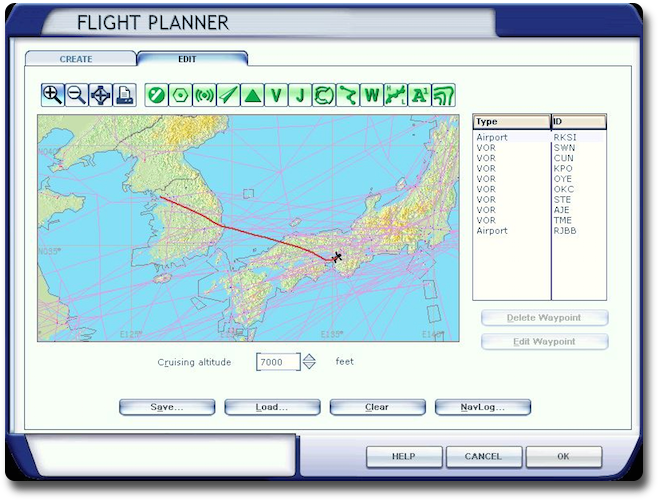Select the Airport RJBB waypoint row
The height and width of the screenshot is (500, 660).
coord(539,231)
